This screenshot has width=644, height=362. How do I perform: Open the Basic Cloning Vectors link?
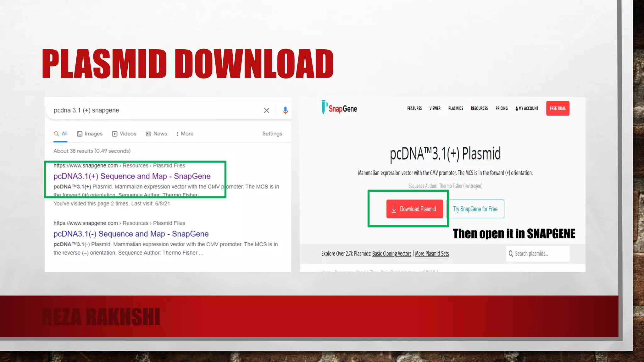(x=391, y=254)
